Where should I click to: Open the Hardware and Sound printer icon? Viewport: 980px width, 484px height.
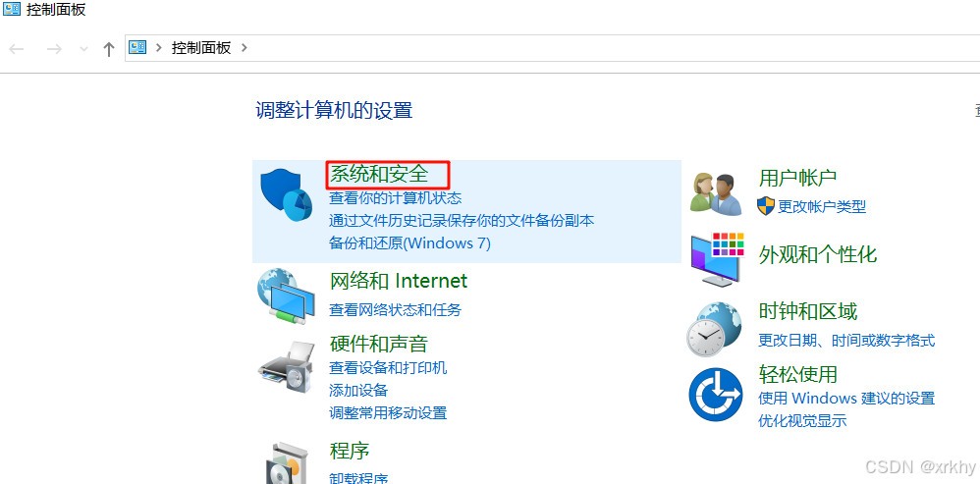pos(287,366)
